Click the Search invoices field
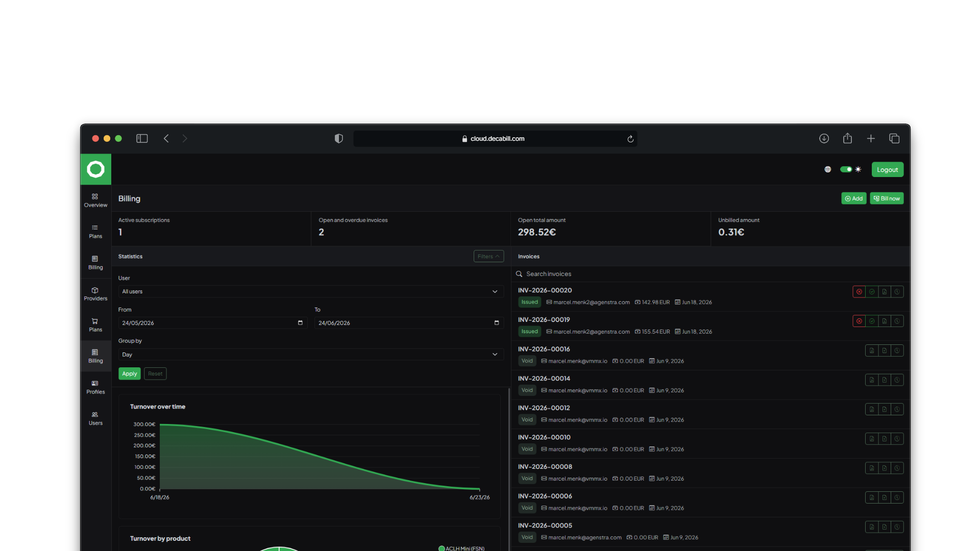 pyautogui.click(x=709, y=274)
